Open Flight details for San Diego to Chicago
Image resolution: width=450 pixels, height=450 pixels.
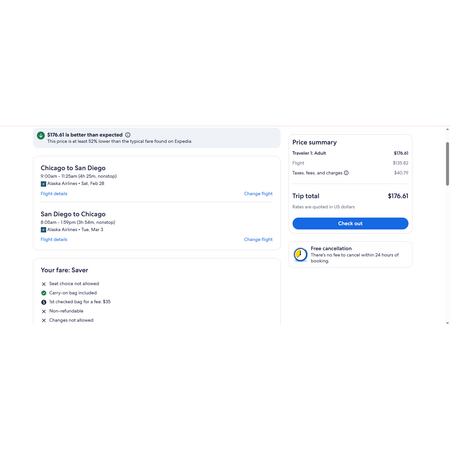pos(54,239)
